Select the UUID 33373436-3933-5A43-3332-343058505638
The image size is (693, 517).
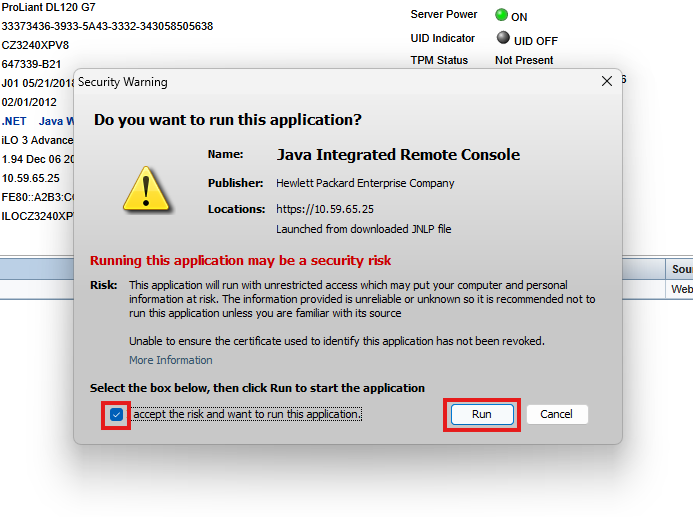(107, 26)
